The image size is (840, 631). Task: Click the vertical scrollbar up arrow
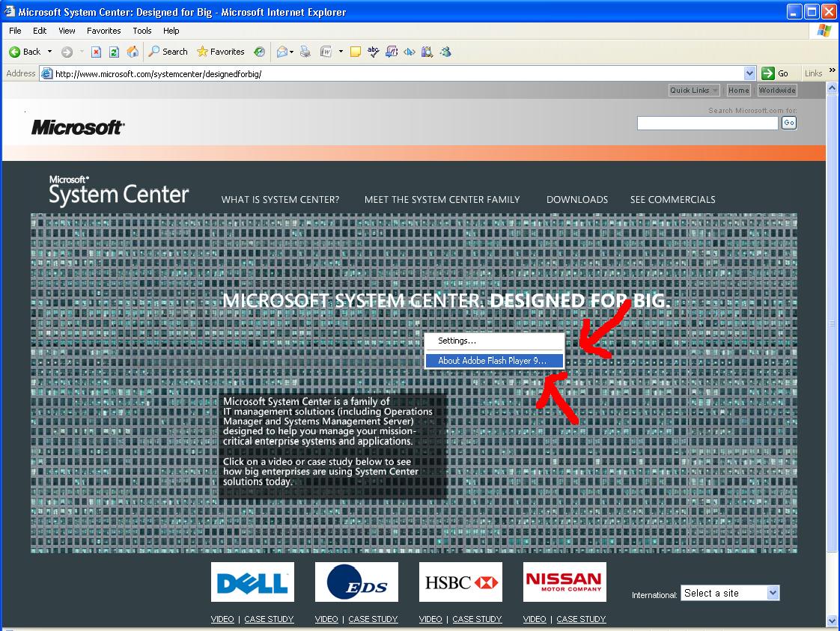832,88
